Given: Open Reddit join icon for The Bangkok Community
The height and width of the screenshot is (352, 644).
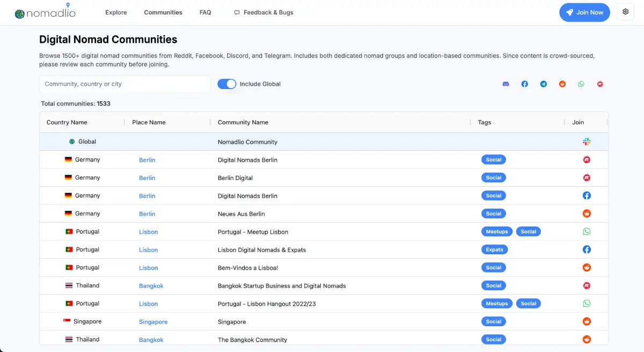Looking at the screenshot, I should [587, 340].
